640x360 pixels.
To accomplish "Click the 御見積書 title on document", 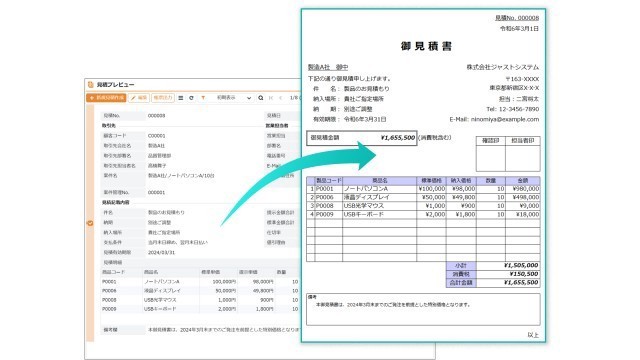I will pos(426,46).
